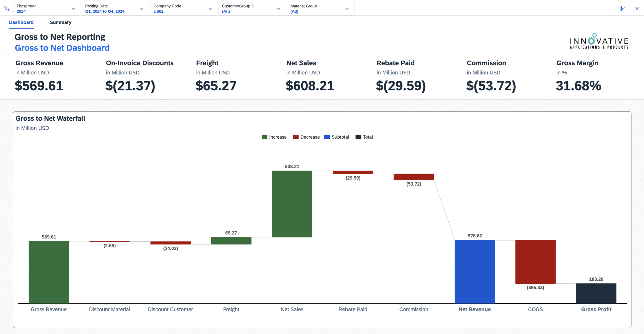
Task: Click the red COGS waterfall bar
Action: coord(535,262)
